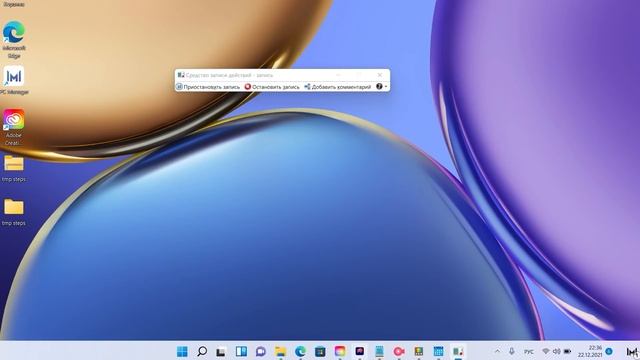Expand the arrow next to help icon
640x360 pixels.
click(386, 87)
